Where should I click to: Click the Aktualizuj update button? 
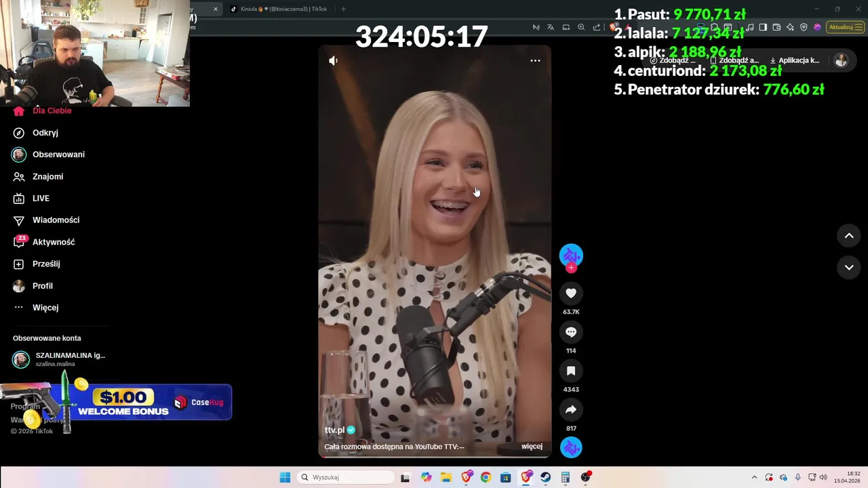tap(841, 27)
